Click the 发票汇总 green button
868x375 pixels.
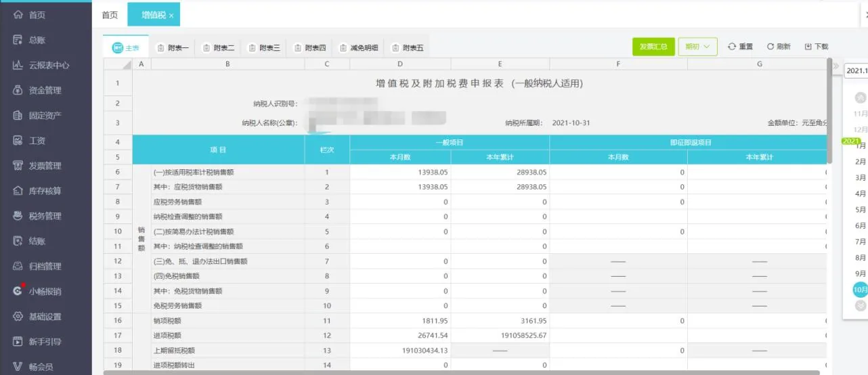coord(653,47)
